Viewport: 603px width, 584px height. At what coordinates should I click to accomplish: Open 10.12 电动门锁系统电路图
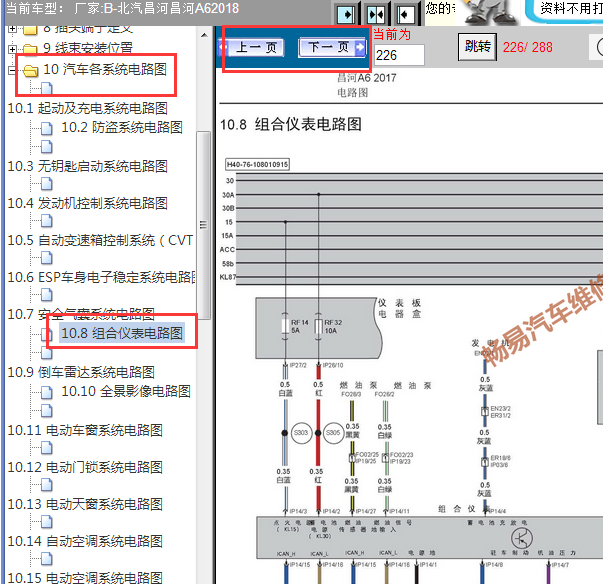pyautogui.click(x=85, y=467)
